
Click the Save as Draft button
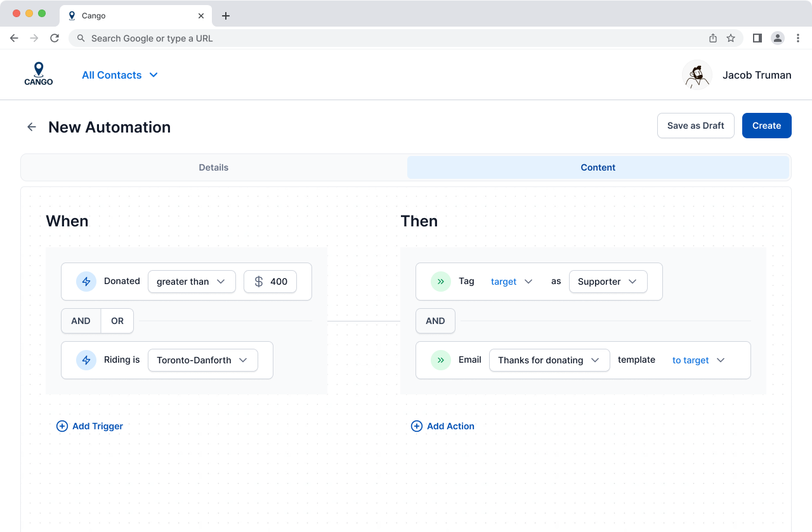695,126
